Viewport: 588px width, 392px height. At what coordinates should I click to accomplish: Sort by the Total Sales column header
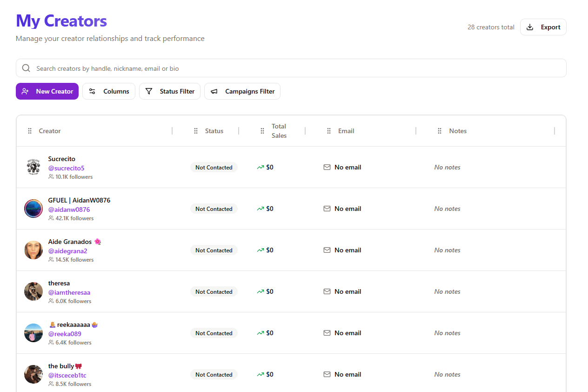(279, 131)
